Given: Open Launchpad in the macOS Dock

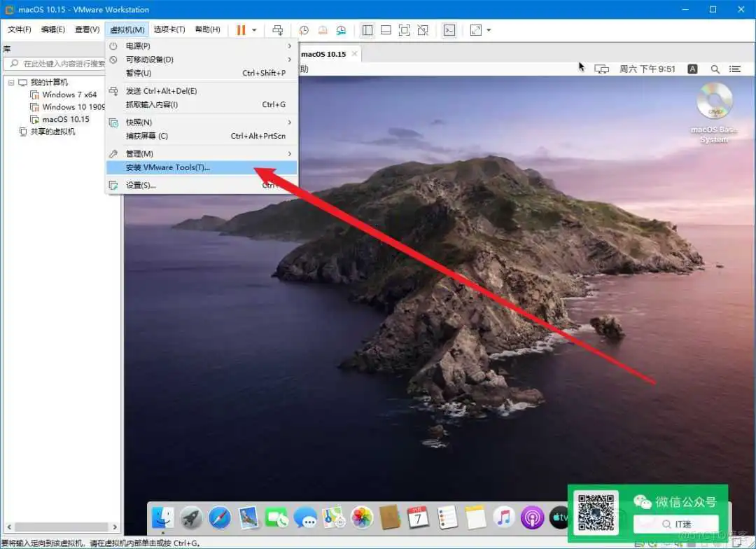Looking at the screenshot, I should [191, 517].
